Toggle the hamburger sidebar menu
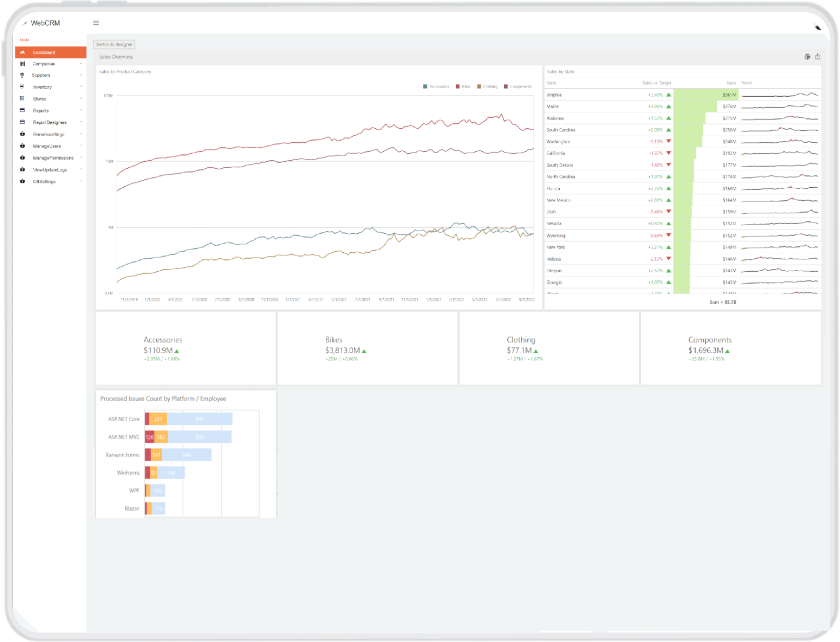This screenshot has height=642, width=840. pyautogui.click(x=96, y=23)
